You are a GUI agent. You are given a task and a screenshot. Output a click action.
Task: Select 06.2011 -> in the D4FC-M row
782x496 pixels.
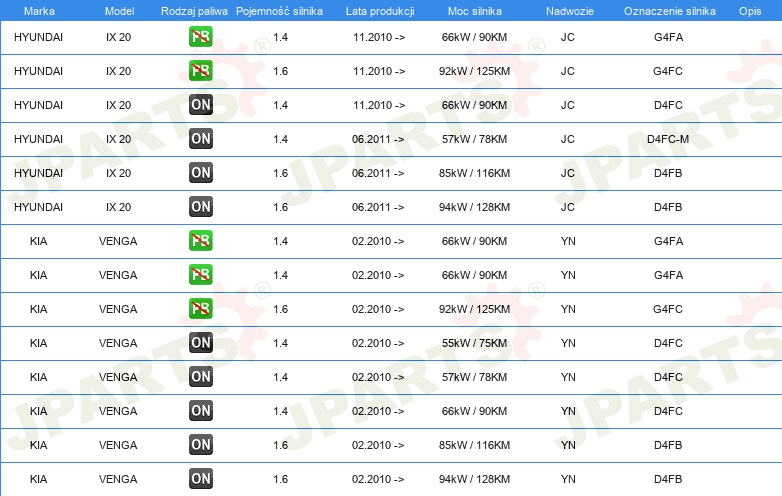[x=378, y=139]
